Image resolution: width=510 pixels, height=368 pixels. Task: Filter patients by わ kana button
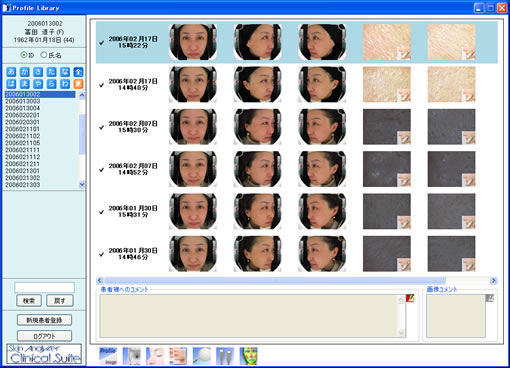[x=65, y=84]
